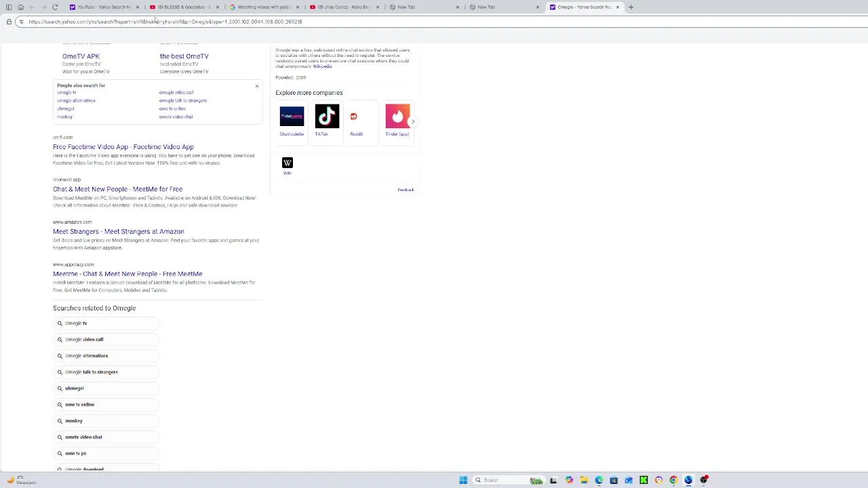
Task: Select 'monkey' in People also search box
Action: 64,117
